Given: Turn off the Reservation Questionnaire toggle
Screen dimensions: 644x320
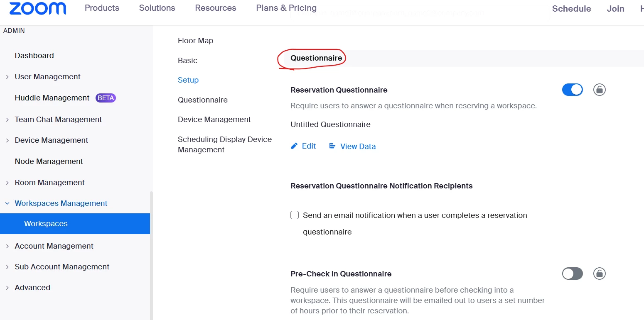Looking at the screenshot, I should 572,90.
